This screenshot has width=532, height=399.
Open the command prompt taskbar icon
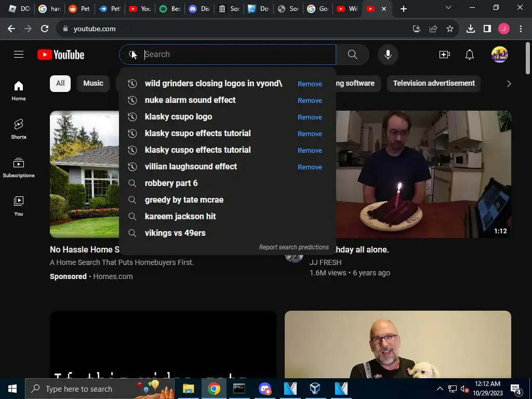239,389
